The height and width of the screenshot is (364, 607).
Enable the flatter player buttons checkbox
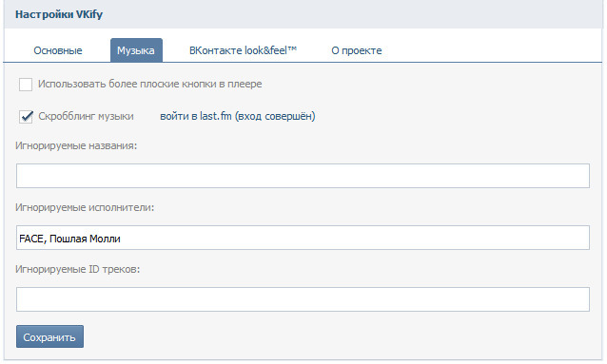coord(26,85)
